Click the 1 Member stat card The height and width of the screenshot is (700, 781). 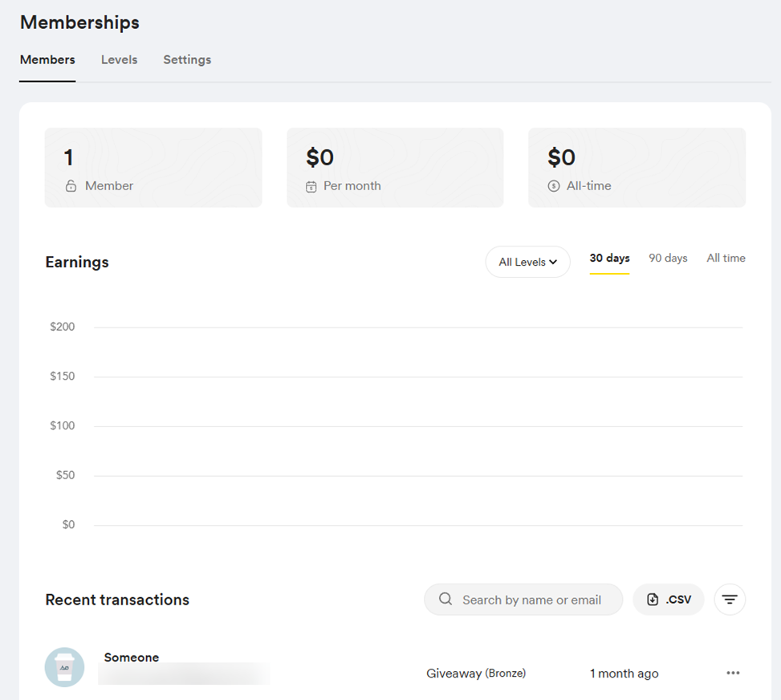pos(153,168)
